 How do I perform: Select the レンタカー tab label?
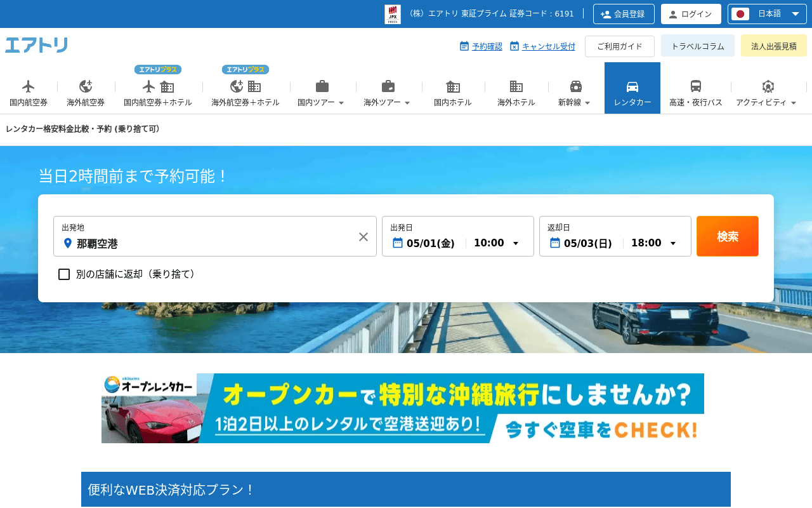pyautogui.click(x=632, y=102)
